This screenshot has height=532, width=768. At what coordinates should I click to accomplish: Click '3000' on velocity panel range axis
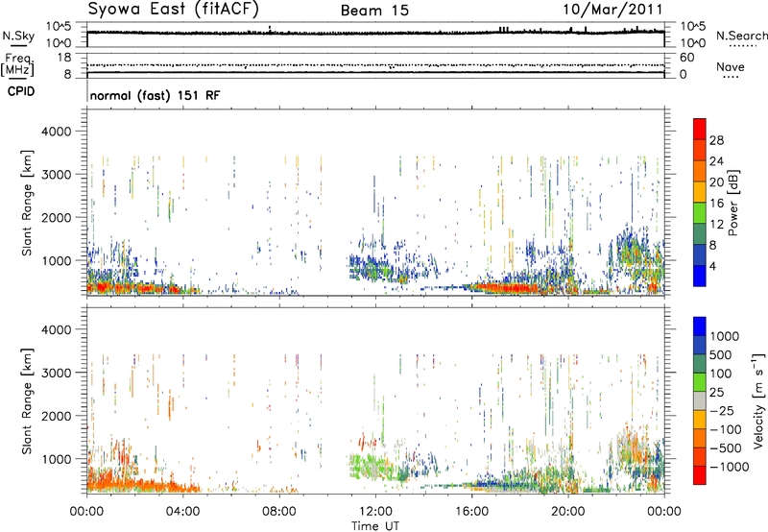pos(56,373)
